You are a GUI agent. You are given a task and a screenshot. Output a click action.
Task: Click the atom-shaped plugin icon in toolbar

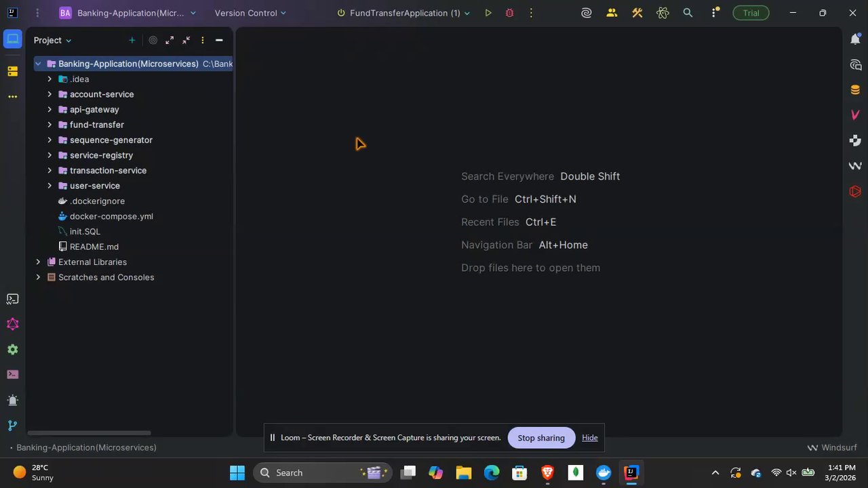663,13
